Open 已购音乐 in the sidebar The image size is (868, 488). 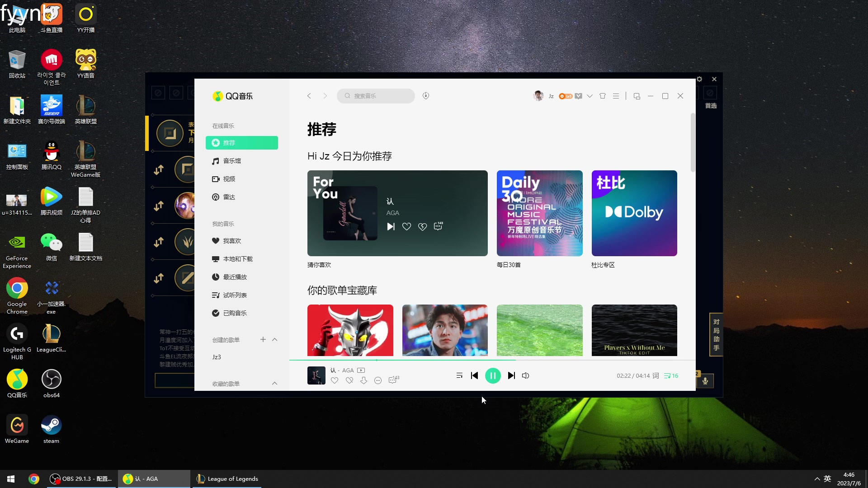click(x=242, y=313)
